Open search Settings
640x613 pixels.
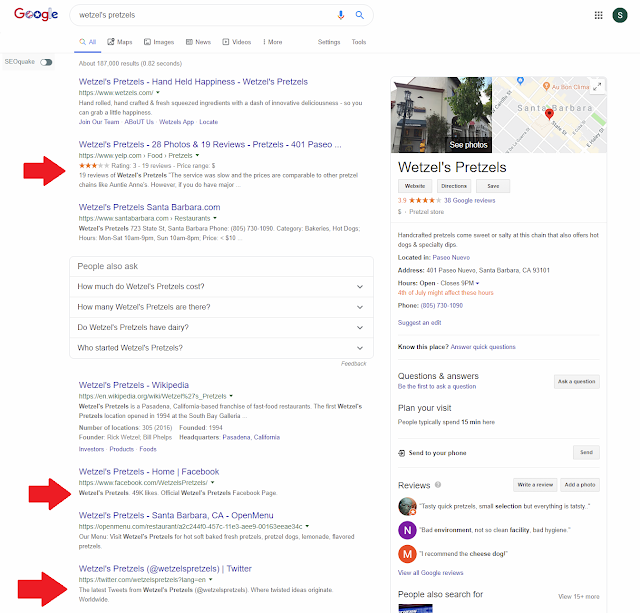point(329,42)
